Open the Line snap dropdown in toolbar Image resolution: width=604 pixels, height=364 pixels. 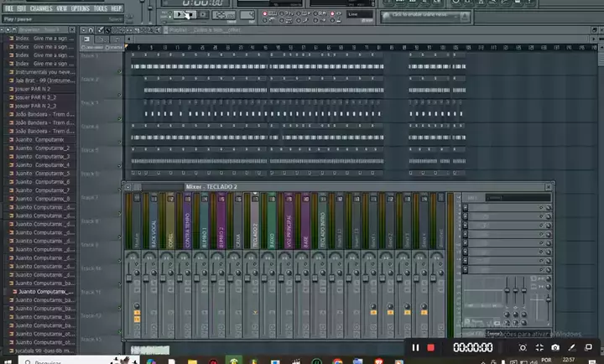(x=361, y=14)
